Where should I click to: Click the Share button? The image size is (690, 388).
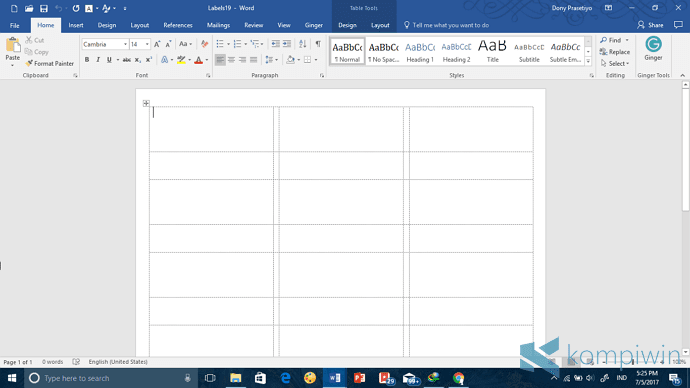coord(650,25)
